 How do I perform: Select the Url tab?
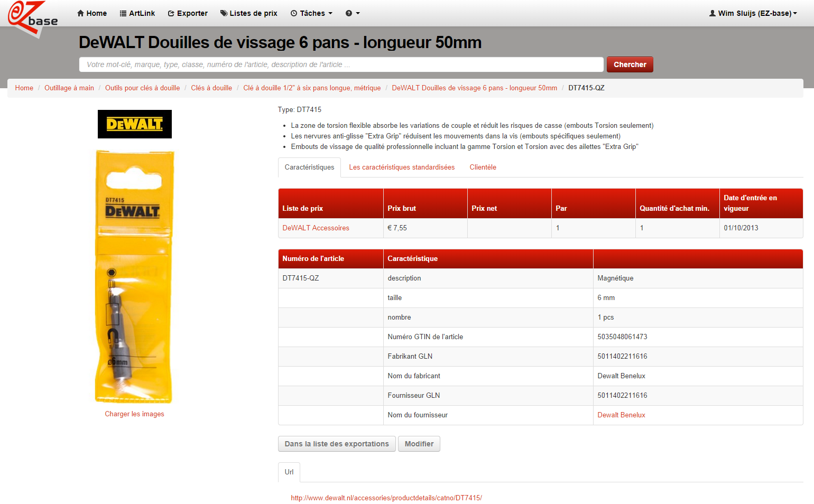(x=289, y=472)
